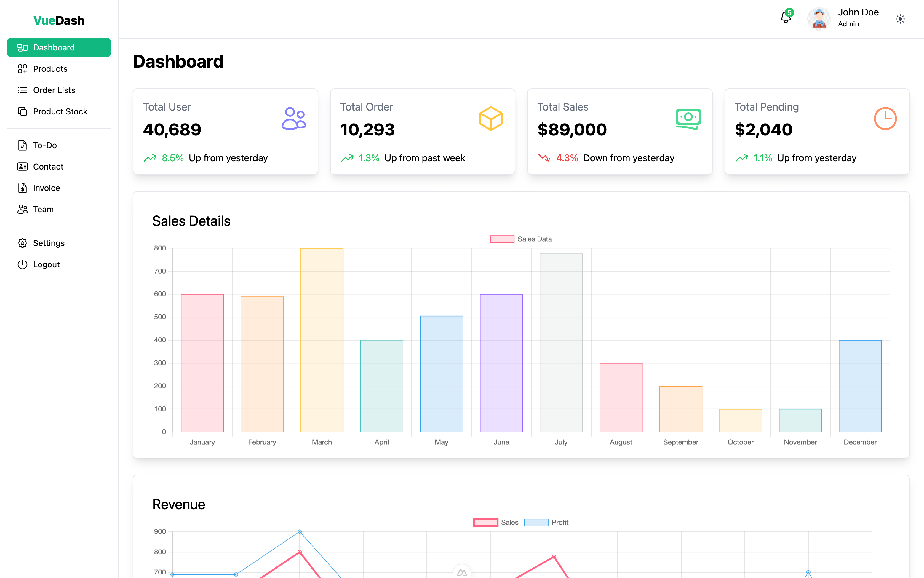This screenshot has width=924, height=578.
Task: Click the Sales Details heading
Action: pyautogui.click(x=191, y=221)
